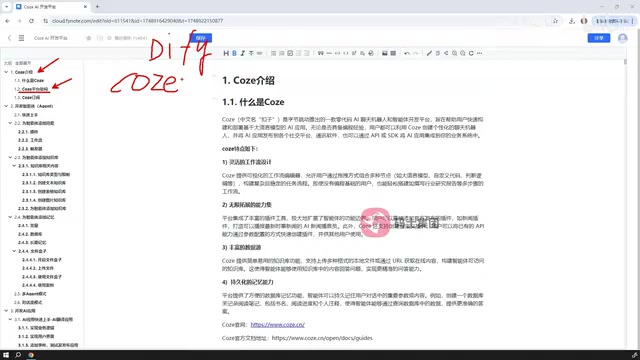Go to outline item 2.2.1
The width and height of the screenshot is (640, 360).
coord(28,131)
